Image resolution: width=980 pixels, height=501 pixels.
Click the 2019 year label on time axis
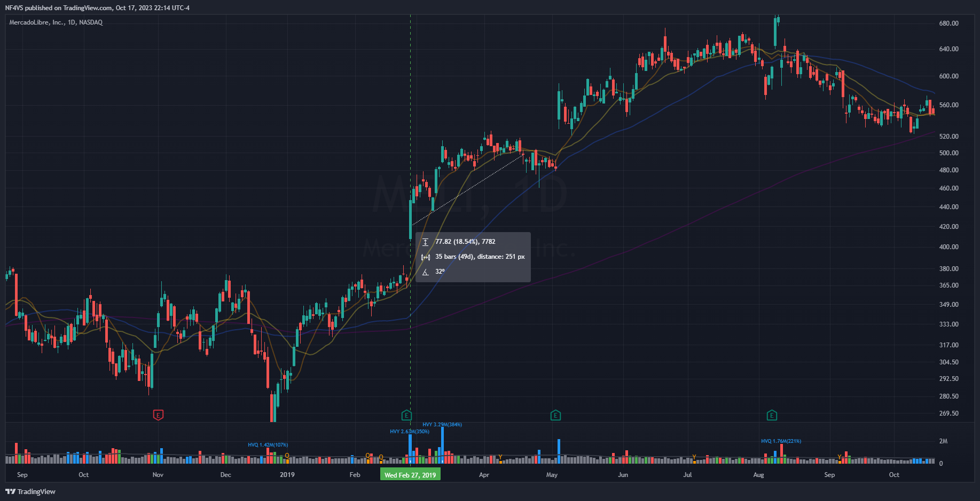tap(287, 475)
